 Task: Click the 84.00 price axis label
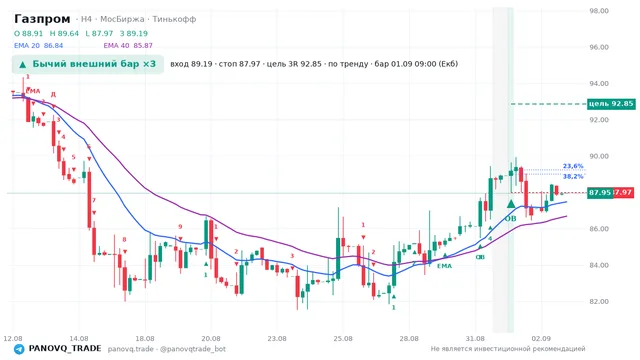[599, 265]
